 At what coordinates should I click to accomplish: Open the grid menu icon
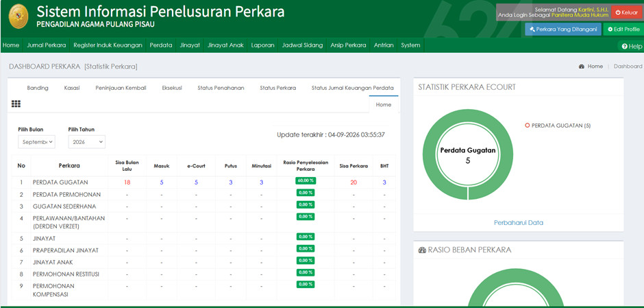pyautogui.click(x=16, y=104)
